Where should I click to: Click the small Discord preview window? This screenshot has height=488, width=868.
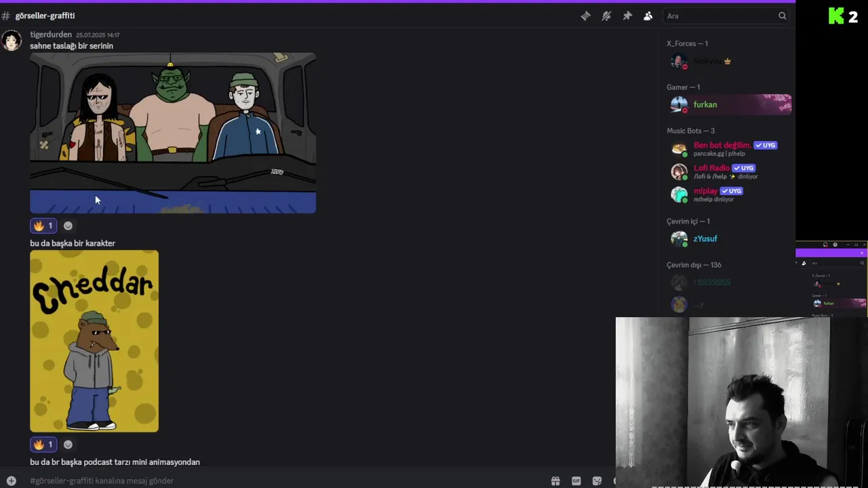click(832, 279)
